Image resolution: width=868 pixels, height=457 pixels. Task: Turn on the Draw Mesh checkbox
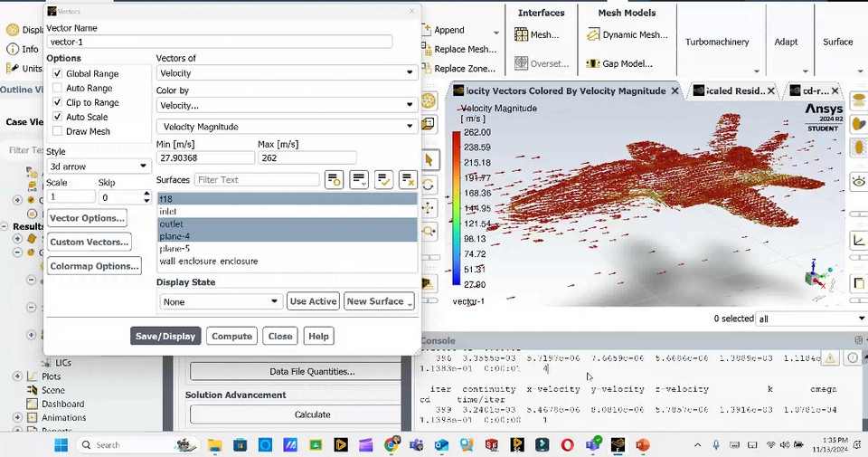coord(58,132)
